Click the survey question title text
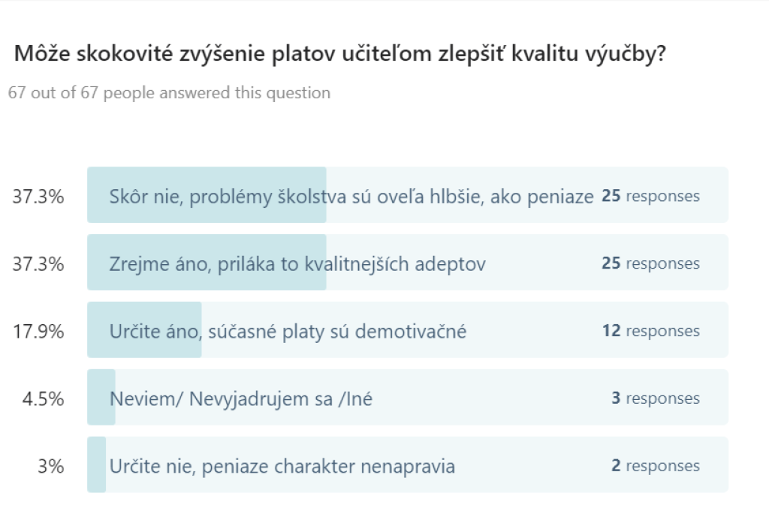 coord(340,53)
